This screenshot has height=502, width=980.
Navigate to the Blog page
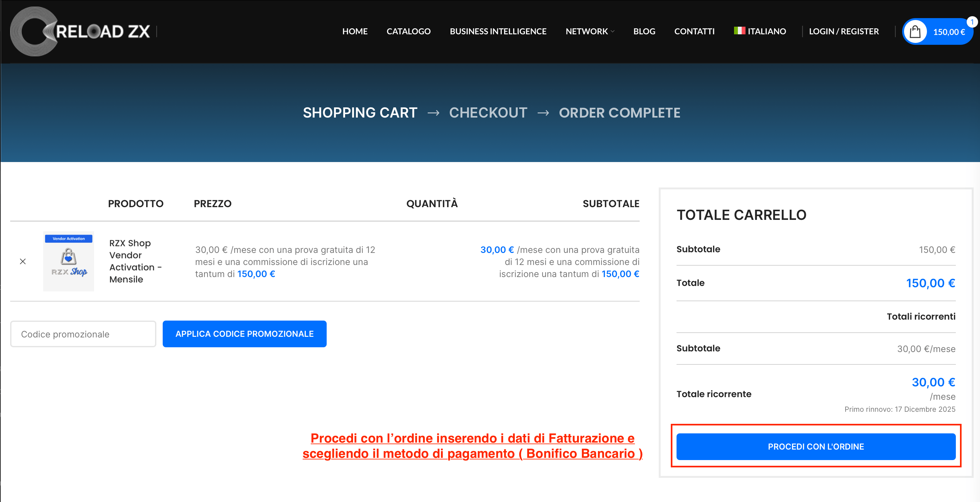tap(644, 31)
